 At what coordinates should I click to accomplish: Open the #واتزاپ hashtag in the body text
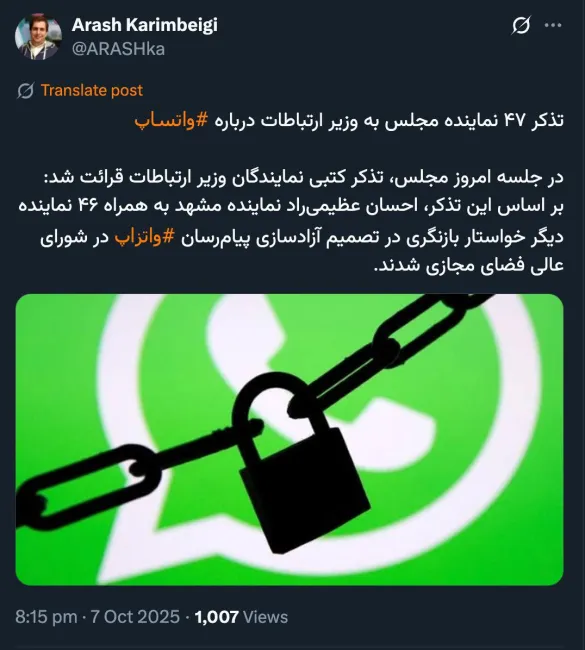(x=145, y=238)
